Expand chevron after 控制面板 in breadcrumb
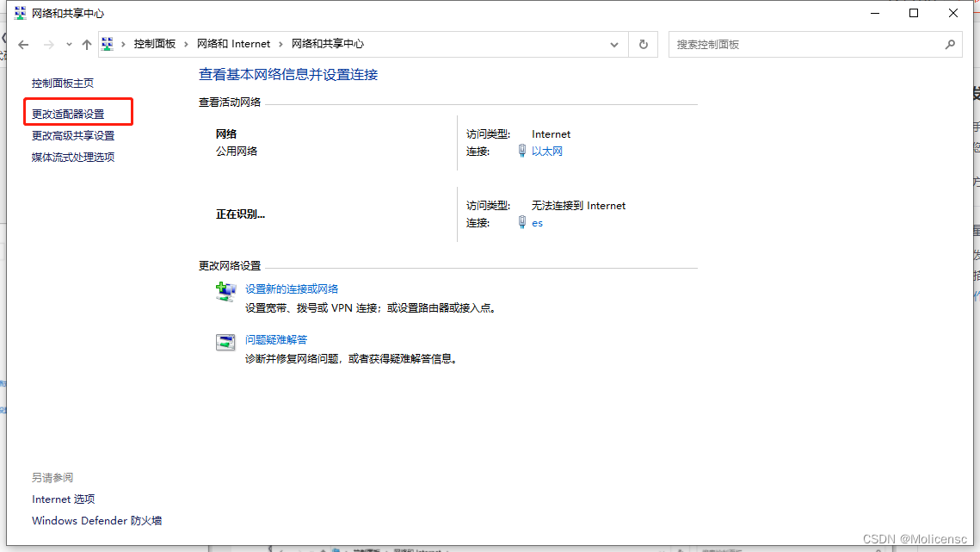The height and width of the screenshot is (552, 980). [x=186, y=44]
